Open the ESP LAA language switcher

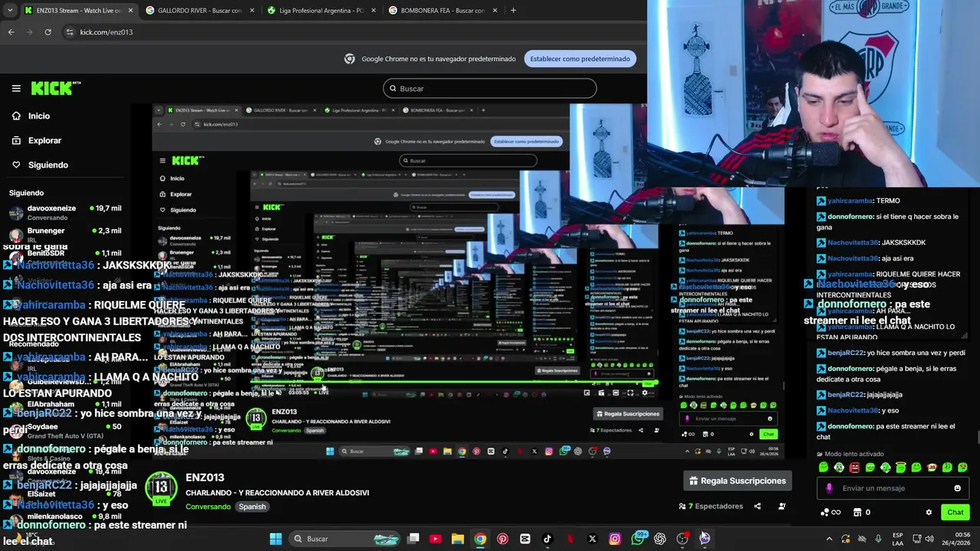(897, 539)
